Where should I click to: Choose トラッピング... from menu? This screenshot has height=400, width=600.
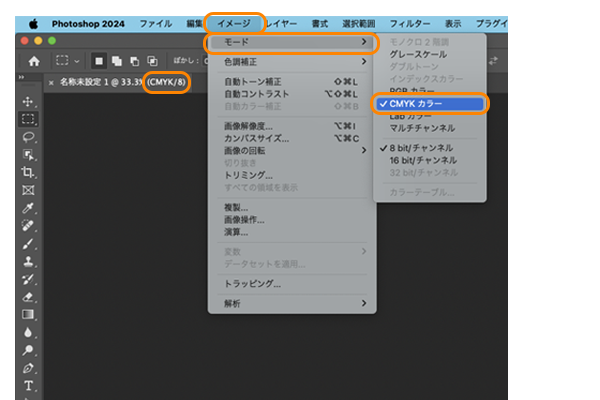(292, 284)
